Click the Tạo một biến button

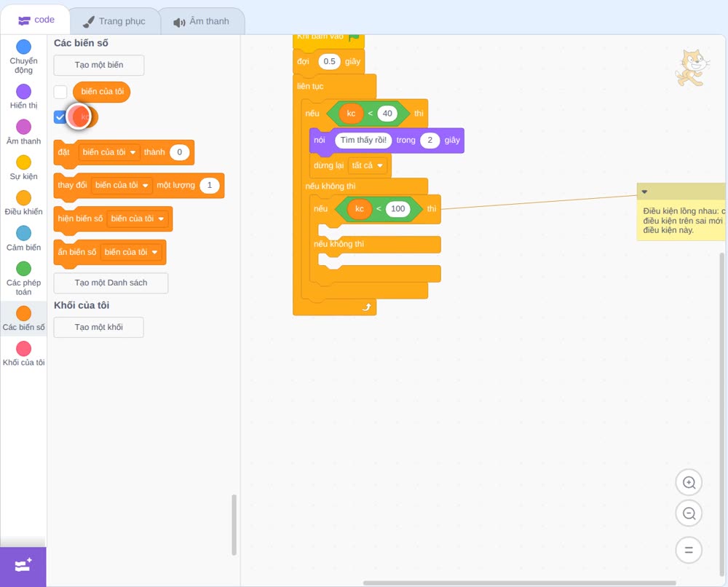pos(99,65)
